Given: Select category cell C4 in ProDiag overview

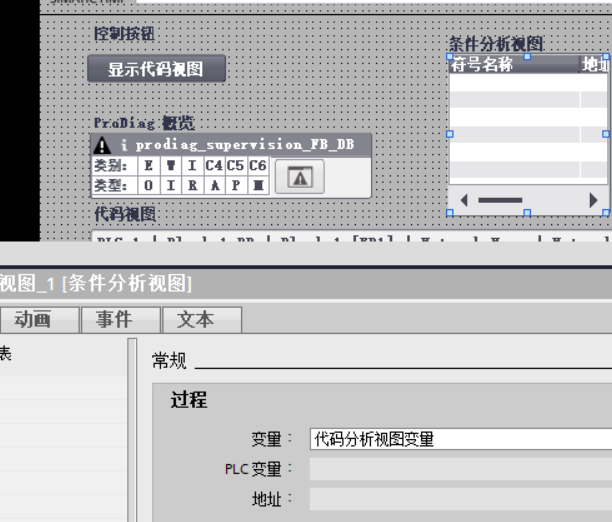Looking at the screenshot, I should [214, 166].
